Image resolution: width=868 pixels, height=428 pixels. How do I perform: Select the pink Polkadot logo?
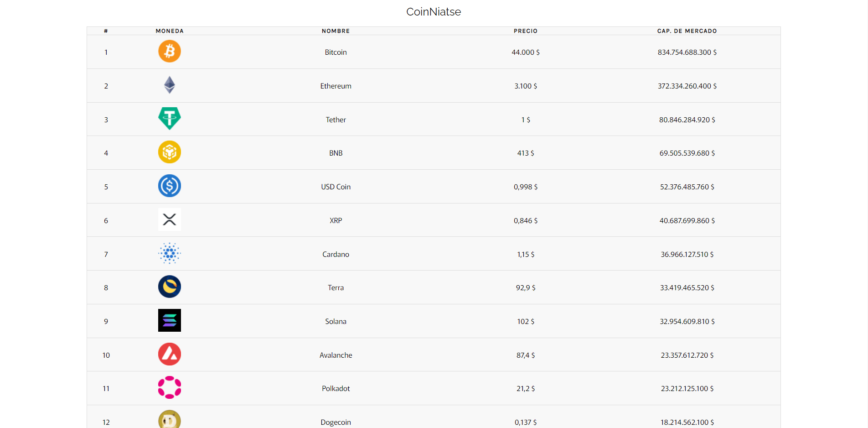click(170, 387)
